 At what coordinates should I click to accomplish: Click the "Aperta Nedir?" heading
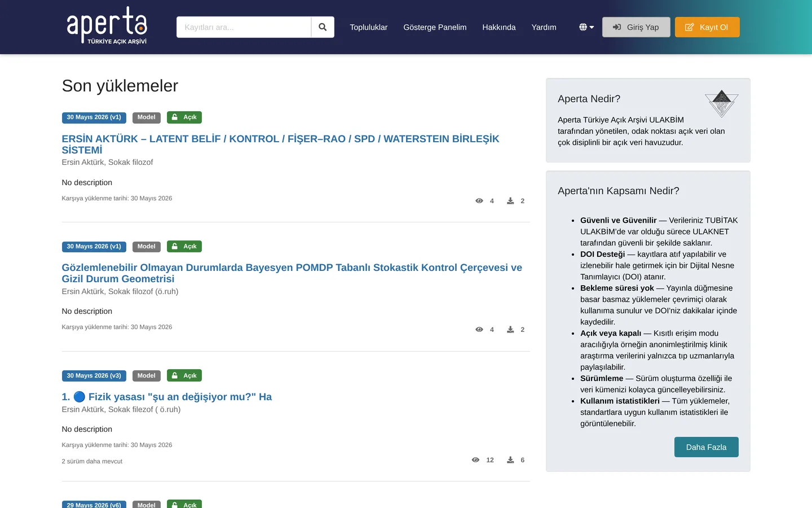click(x=589, y=99)
